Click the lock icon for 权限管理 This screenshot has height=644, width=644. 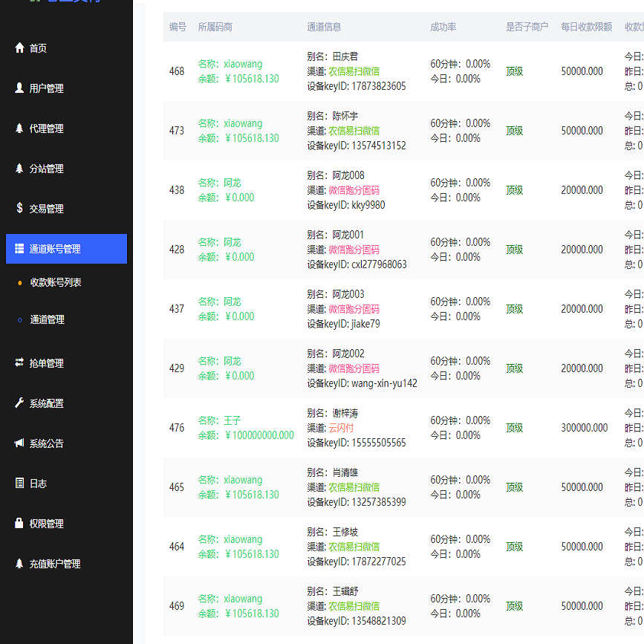19,524
